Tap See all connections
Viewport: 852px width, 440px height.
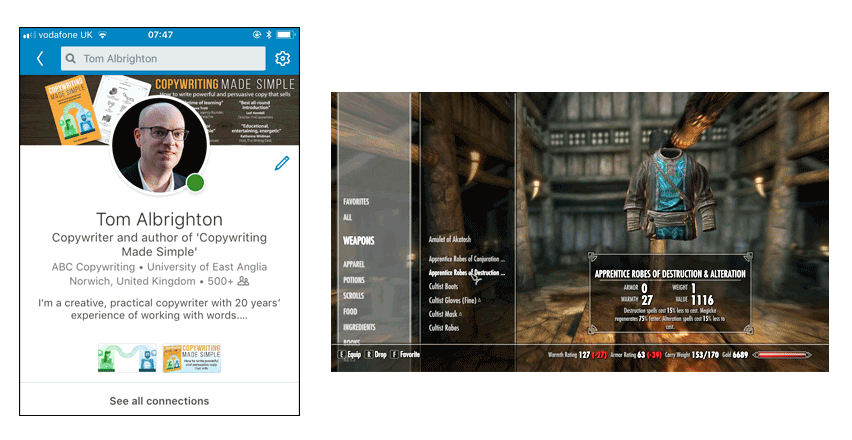click(159, 401)
